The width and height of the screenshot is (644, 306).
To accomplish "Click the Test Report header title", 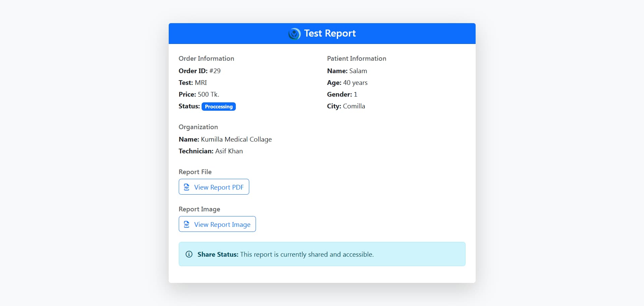I will coord(330,33).
